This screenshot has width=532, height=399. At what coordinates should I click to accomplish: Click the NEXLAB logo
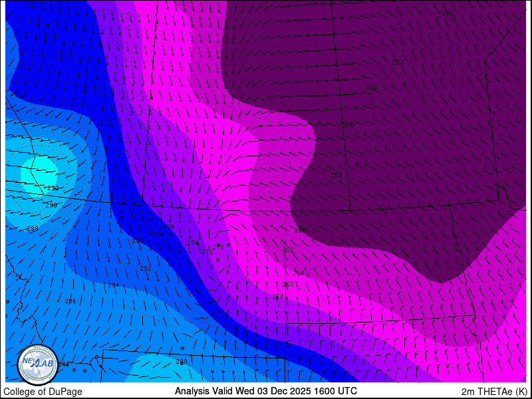tap(38, 364)
